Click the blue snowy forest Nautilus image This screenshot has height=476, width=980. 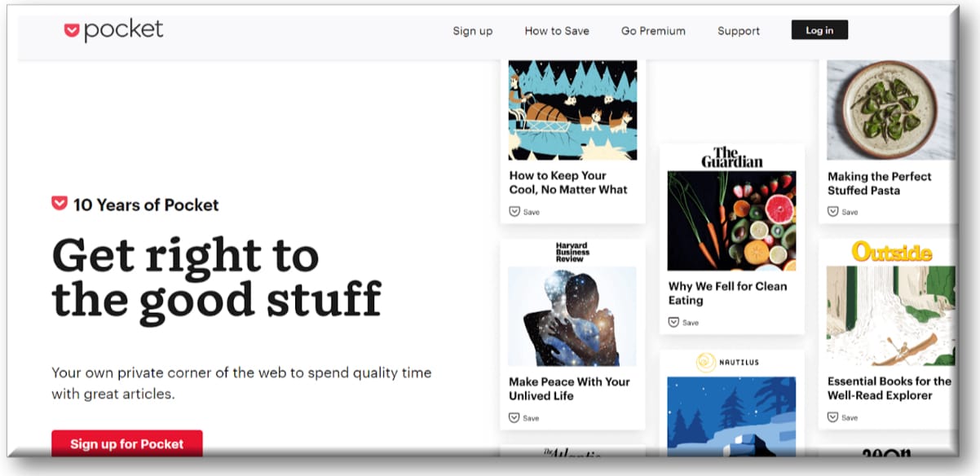click(731, 416)
